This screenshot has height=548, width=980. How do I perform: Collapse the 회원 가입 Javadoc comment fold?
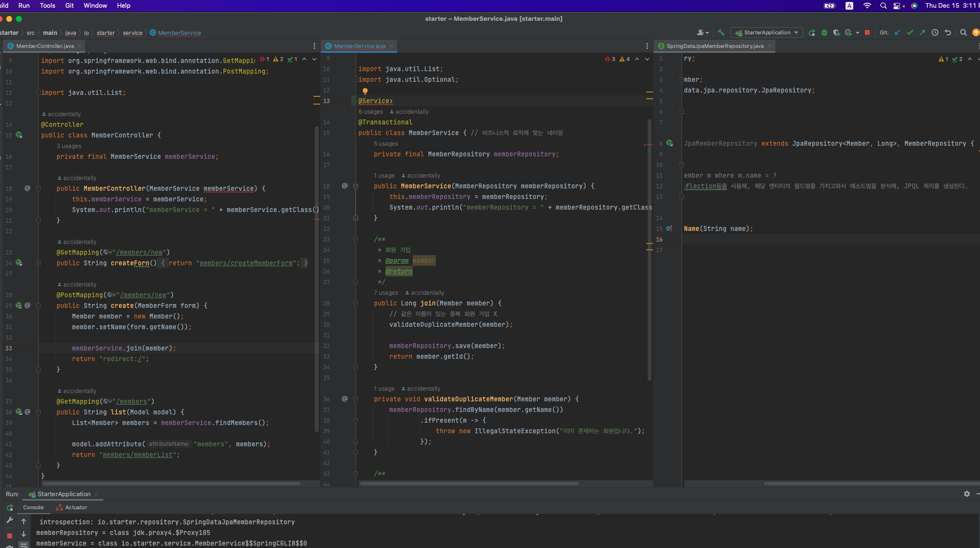356,239
